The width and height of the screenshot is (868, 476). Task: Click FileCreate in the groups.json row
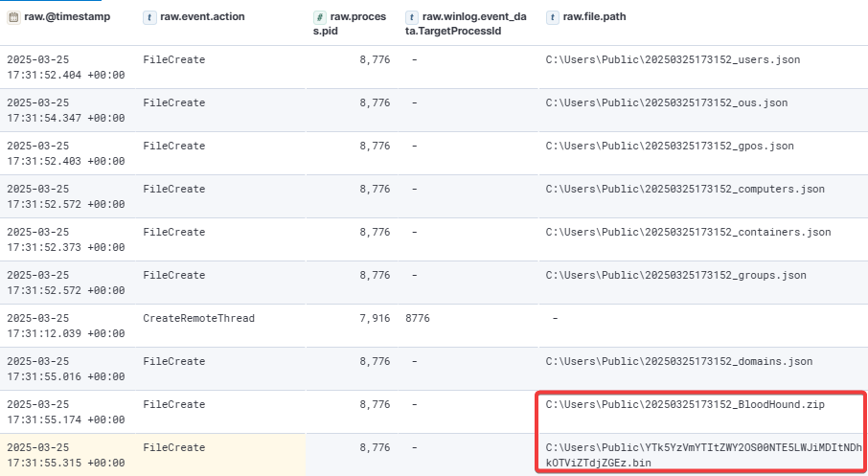[173, 275]
